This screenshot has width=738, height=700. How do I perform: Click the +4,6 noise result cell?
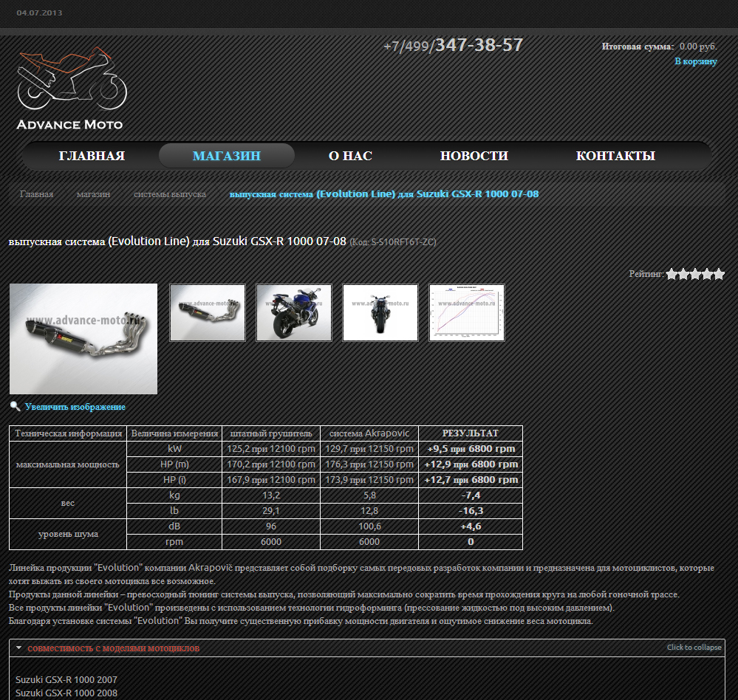(471, 526)
